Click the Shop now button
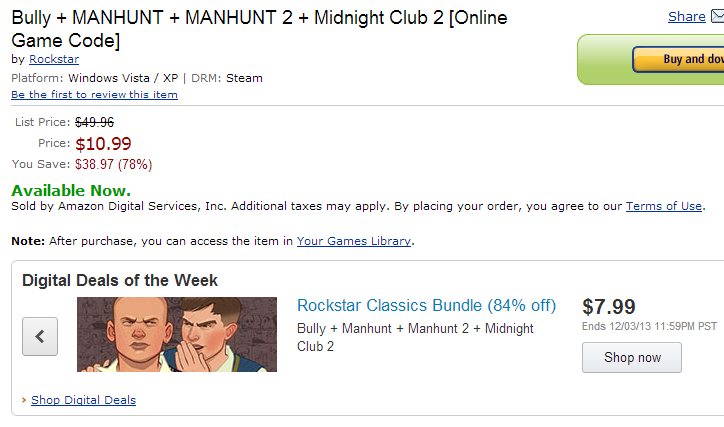The height and width of the screenshot is (427, 724). 632,357
